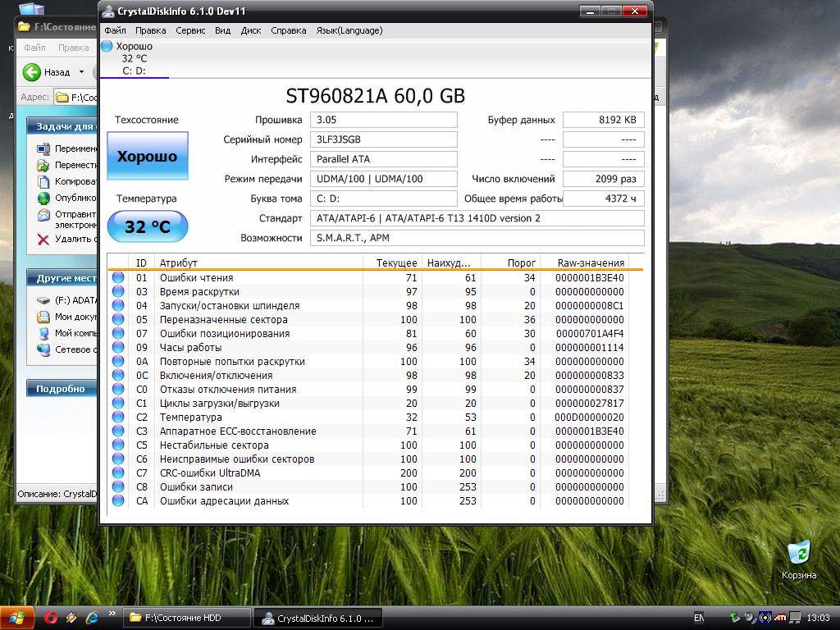Click the Назад back button in Explorer window

coord(47,72)
